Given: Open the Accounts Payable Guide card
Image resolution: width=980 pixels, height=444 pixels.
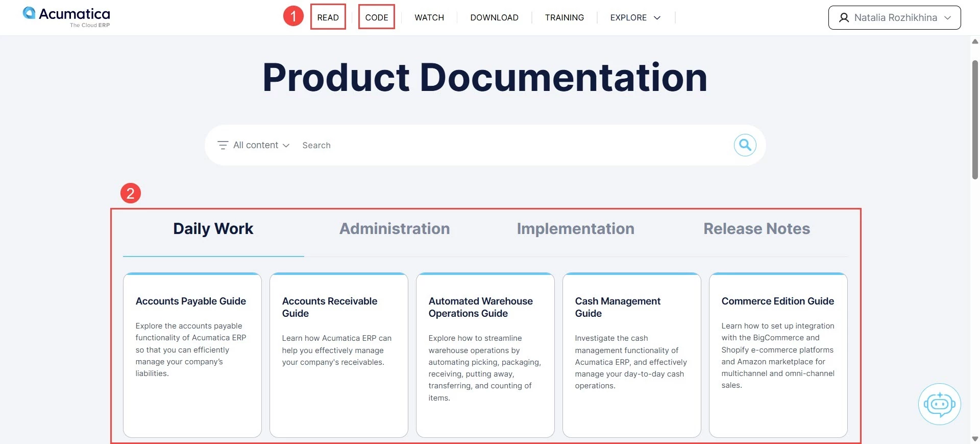Looking at the screenshot, I should (x=192, y=355).
